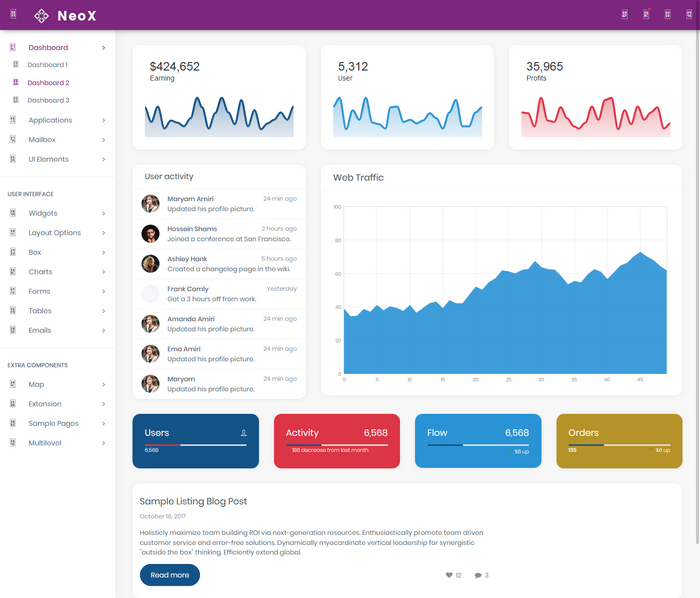This screenshot has width=700, height=598.
Task: Click the NeoX diamond logo icon
Action: (42, 16)
